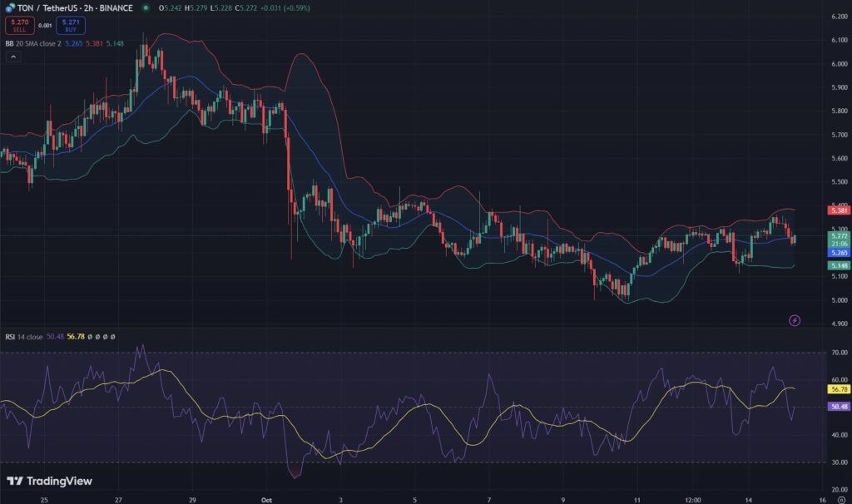Click the green 5.148 lower band price label
This screenshot has height=504, width=852.
tap(838, 265)
